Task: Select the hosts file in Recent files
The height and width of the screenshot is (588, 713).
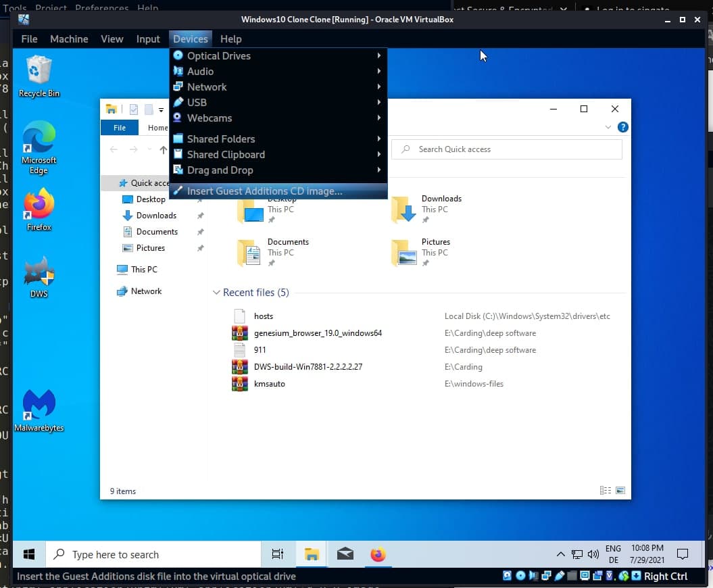Action: 264,316
